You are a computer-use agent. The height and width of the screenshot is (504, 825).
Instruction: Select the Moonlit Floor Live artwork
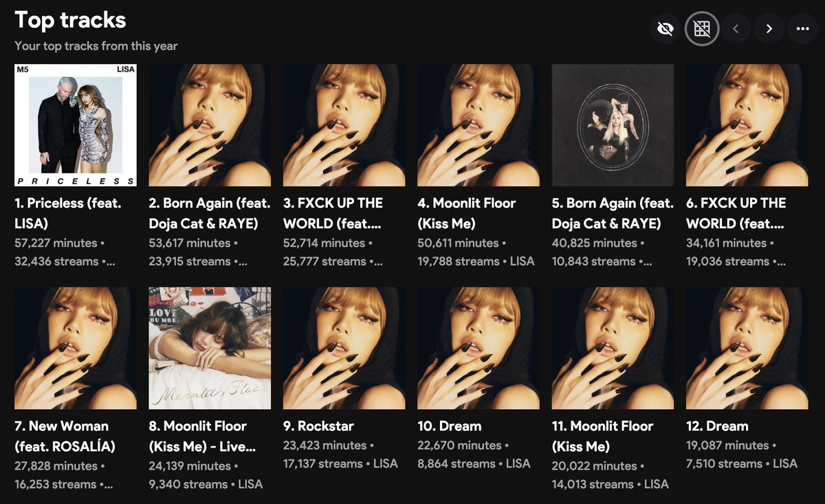209,347
